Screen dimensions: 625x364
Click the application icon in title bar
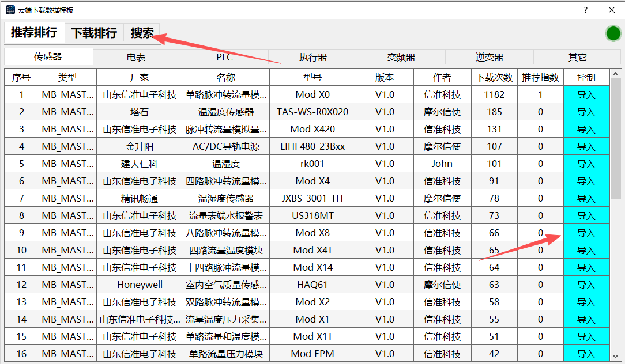click(x=10, y=10)
